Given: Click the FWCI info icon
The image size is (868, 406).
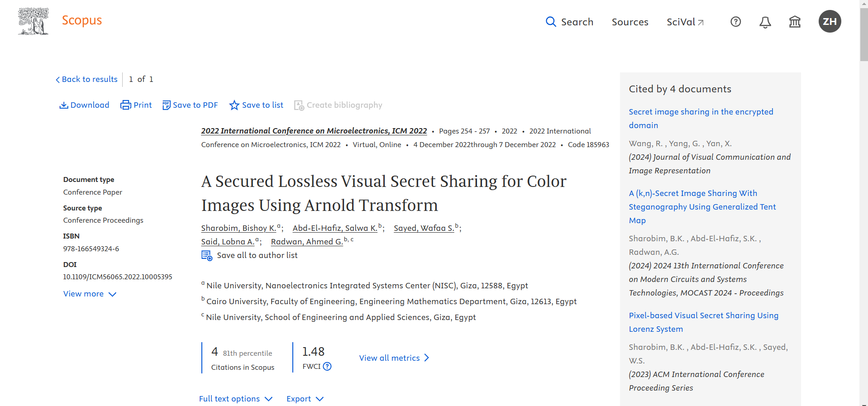Looking at the screenshot, I should 327,367.
